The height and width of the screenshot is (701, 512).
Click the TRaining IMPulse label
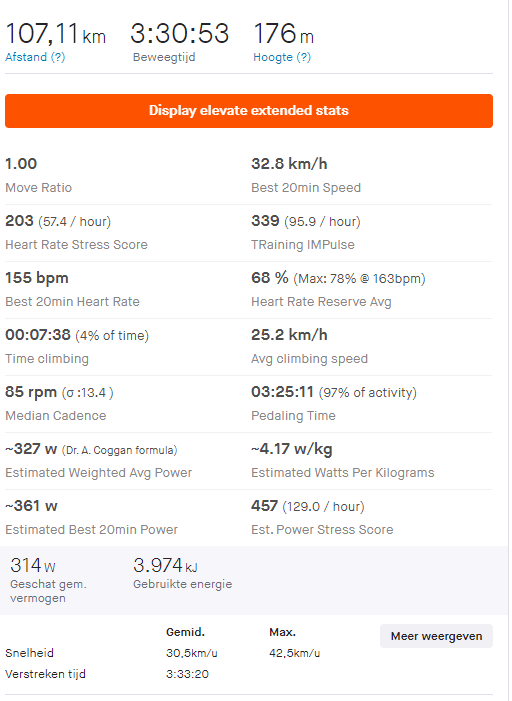[x=303, y=245]
